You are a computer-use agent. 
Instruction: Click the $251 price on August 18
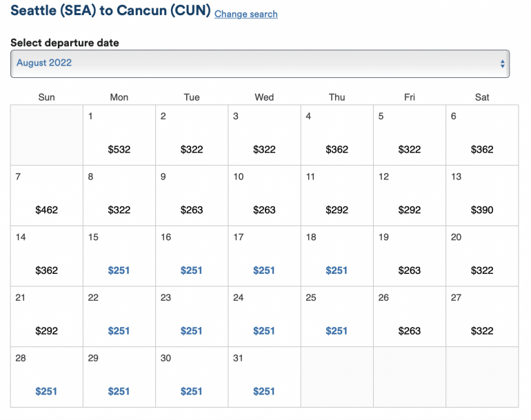click(337, 270)
